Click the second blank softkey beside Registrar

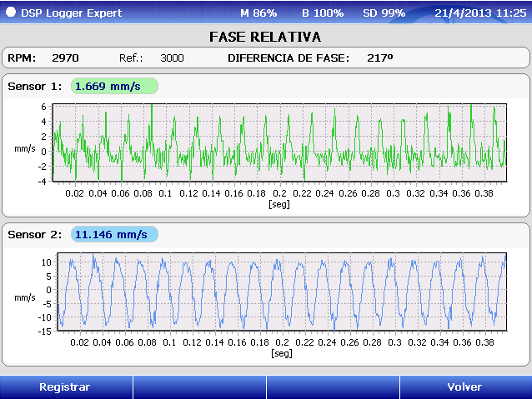pos(200,387)
